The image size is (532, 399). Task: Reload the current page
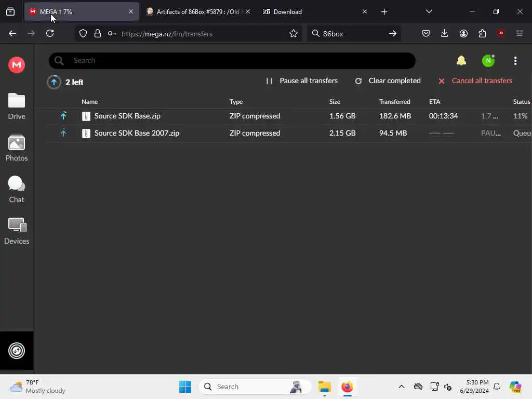coord(50,33)
